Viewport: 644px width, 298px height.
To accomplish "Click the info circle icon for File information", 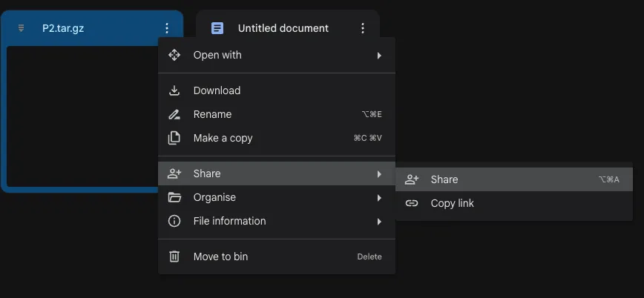I will point(174,221).
